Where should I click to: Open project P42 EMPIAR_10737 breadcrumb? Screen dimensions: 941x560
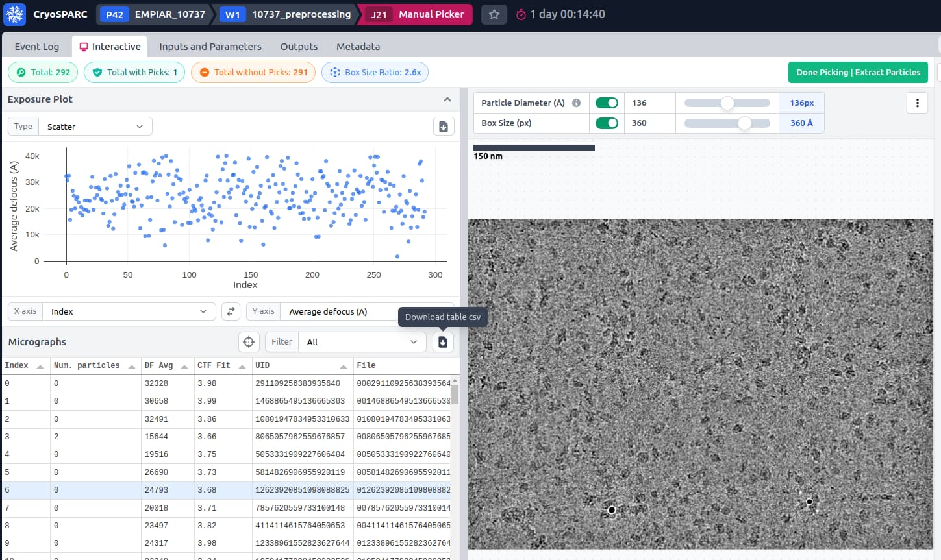pos(155,14)
